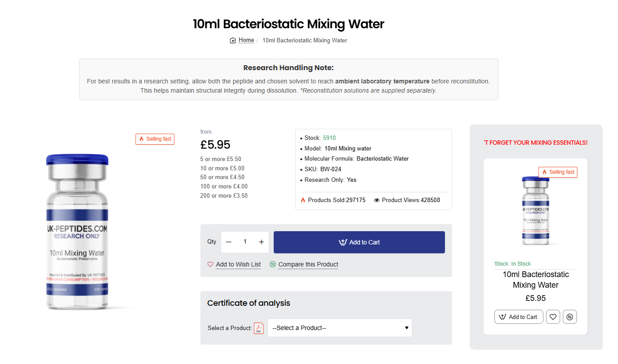618x364 pixels.
Task: Click the wishlist heart button in sidebar product card
Action: [x=553, y=317]
